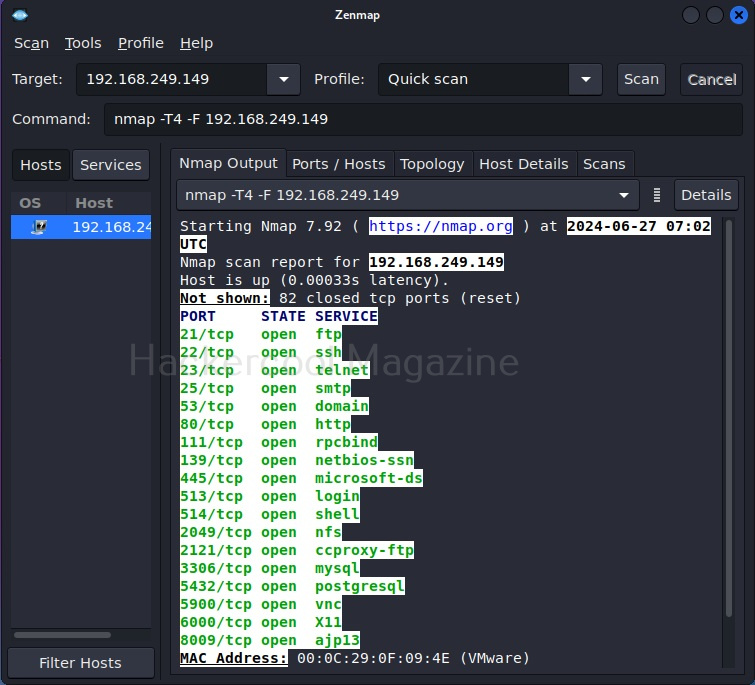Select the Hosts view button
This screenshot has height=685, width=755.
[x=41, y=165]
